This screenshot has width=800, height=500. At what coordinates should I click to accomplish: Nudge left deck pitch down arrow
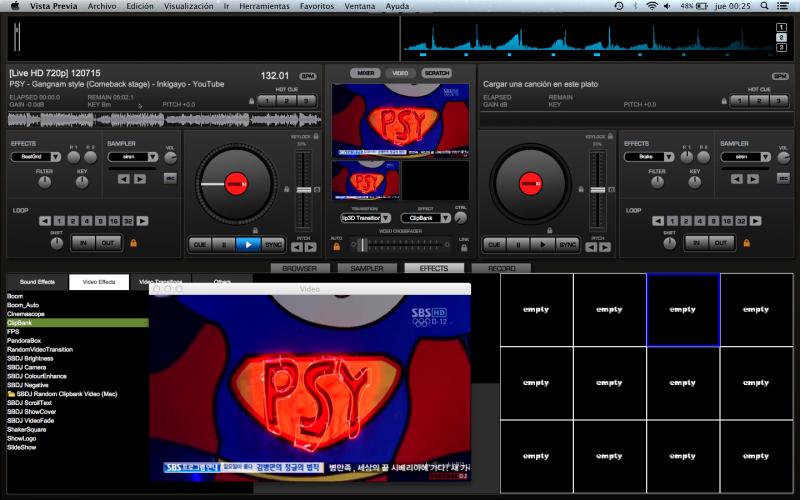(x=297, y=247)
